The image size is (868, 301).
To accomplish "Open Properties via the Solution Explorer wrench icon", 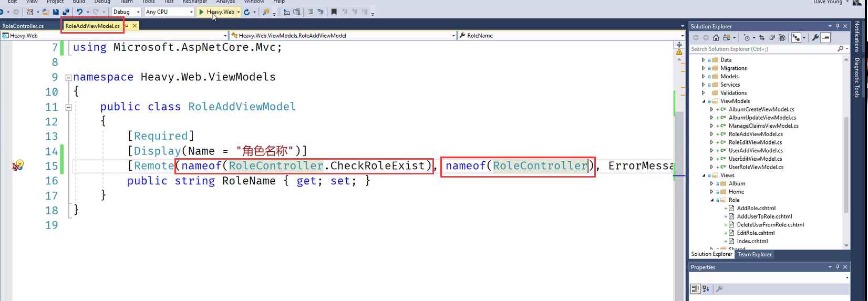I will click(815, 38).
